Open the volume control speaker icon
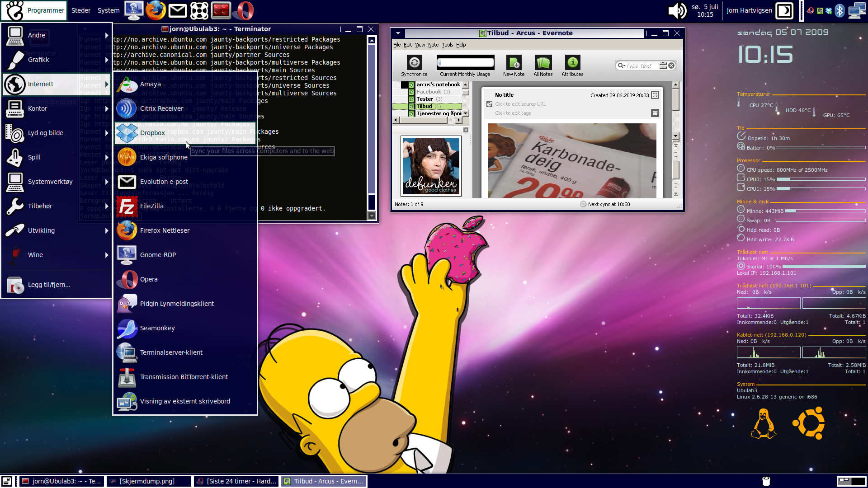The height and width of the screenshot is (488, 868). point(677,10)
